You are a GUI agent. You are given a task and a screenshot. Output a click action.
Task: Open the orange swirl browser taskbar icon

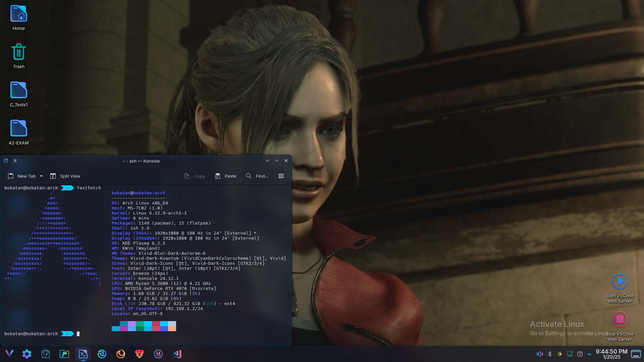pos(121,354)
